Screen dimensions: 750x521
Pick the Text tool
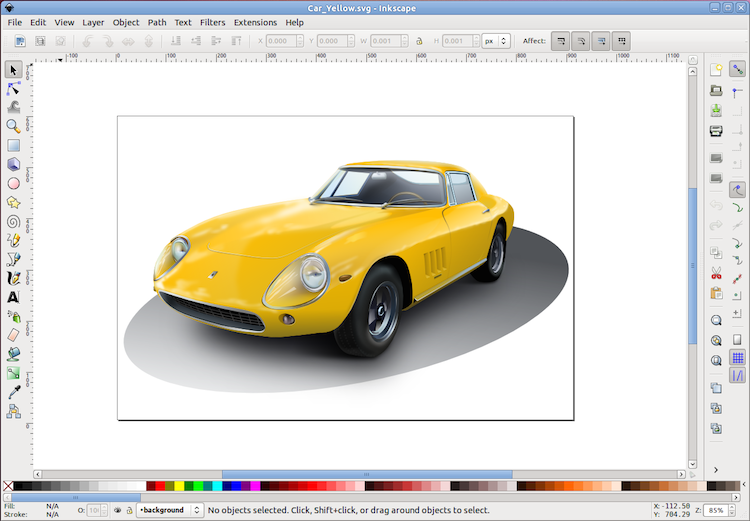[x=13, y=297]
